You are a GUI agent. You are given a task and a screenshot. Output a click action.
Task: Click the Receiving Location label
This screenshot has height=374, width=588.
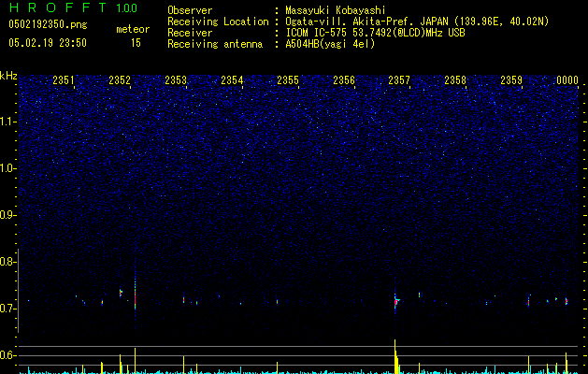[218, 22]
